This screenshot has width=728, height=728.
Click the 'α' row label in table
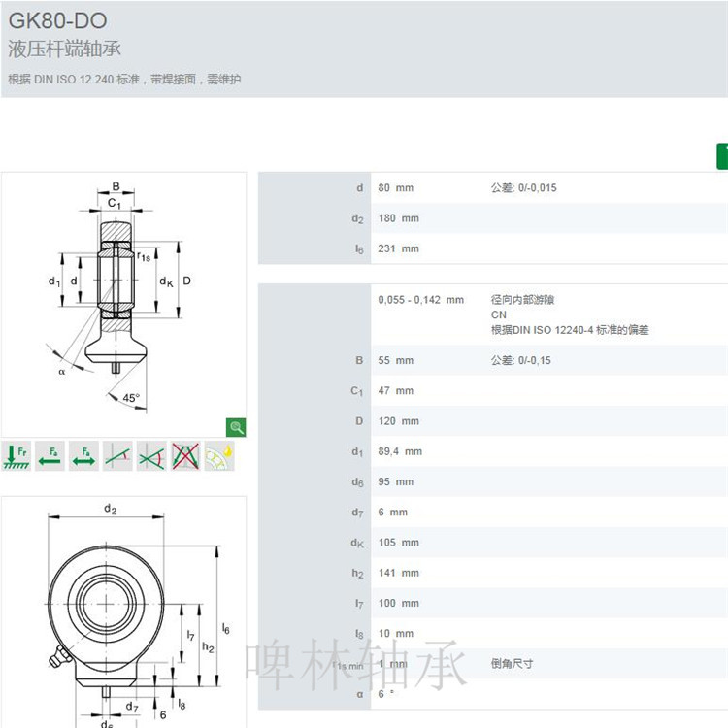360,695
